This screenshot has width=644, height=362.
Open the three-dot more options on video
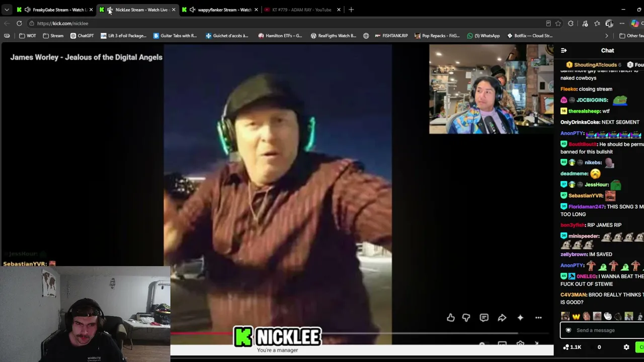tap(538, 318)
